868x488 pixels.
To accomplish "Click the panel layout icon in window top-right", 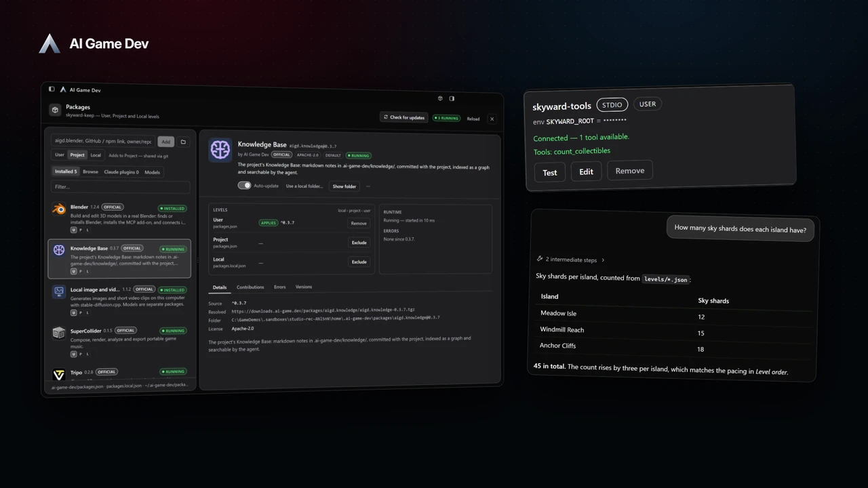I will click(x=452, y=98).
